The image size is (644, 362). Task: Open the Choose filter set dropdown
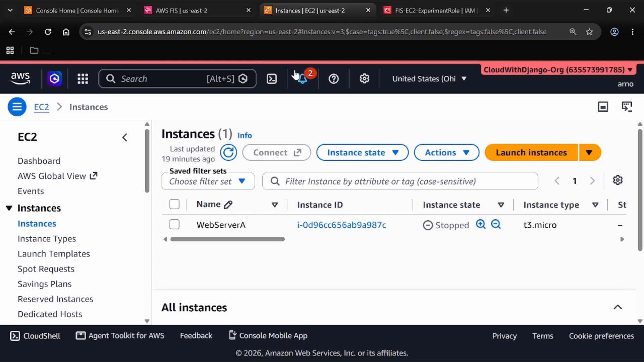pyautogui.click(x=208, y=181)
